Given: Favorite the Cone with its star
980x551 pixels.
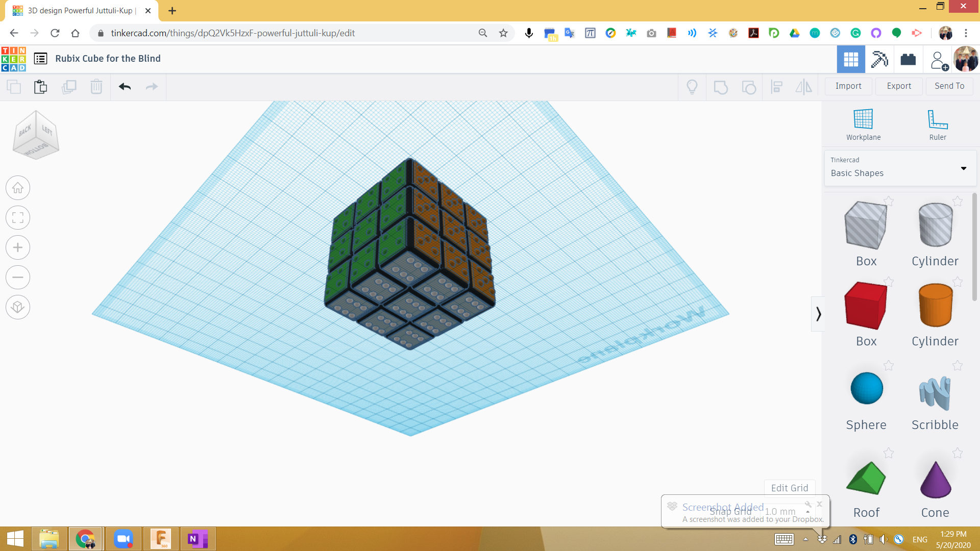Looking at the screenshot, I should tap(958, 453).
